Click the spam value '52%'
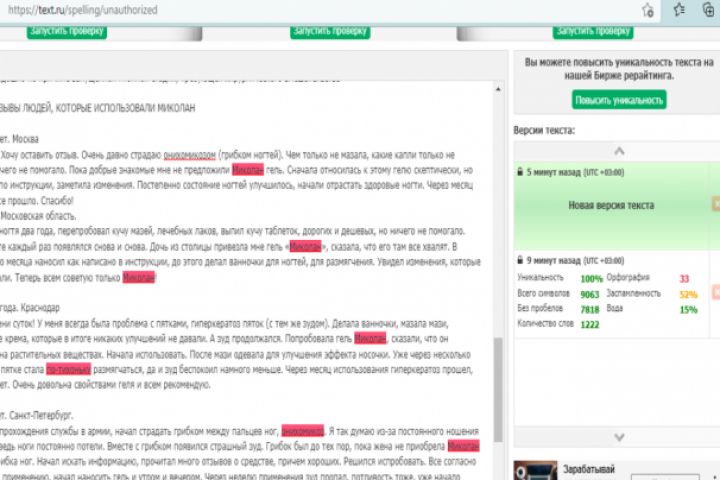 [x=688, y=294]
